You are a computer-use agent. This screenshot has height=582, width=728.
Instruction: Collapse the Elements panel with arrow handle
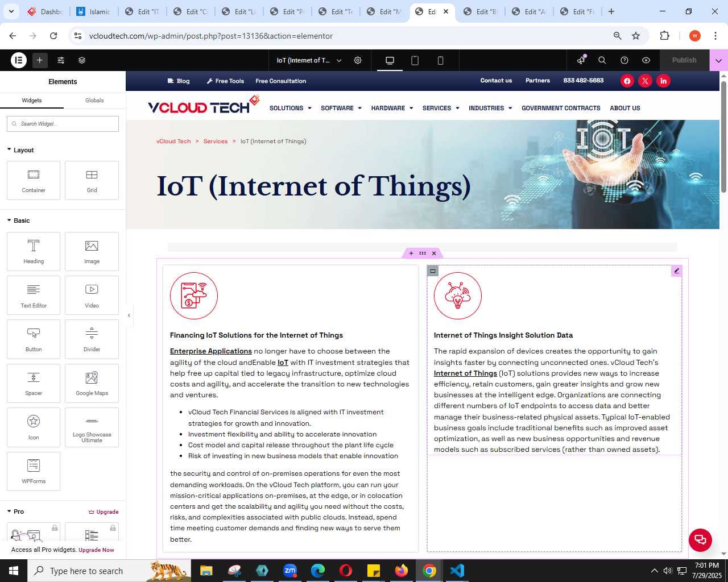point(129,315)
